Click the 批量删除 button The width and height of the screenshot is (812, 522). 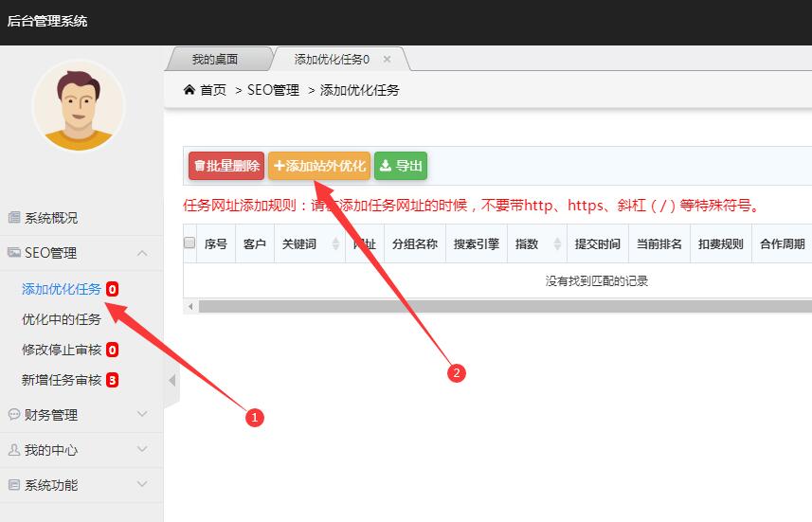(x=226, y=166)
